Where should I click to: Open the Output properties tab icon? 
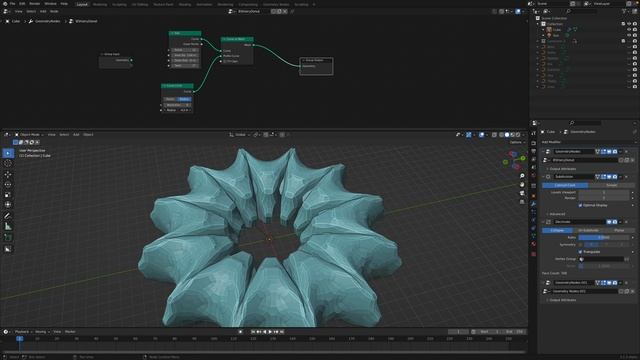pyautogui.click(x=533, y=151)
